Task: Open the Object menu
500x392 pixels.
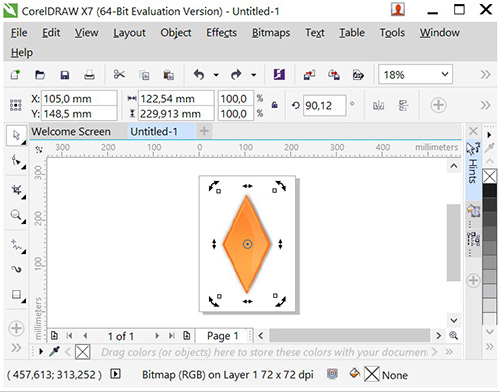Action: tap(176, 33)
